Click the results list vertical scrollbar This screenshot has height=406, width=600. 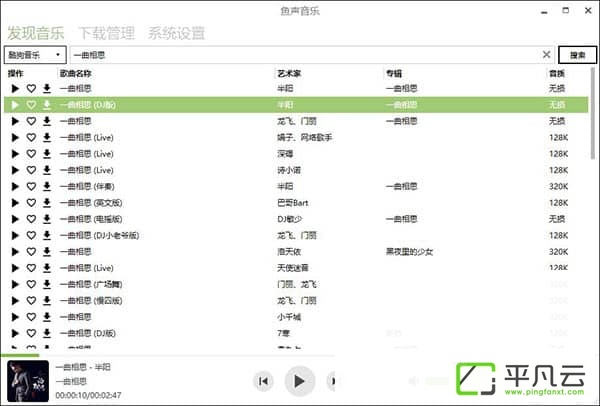pyautogui.click(x=593, y=114)
